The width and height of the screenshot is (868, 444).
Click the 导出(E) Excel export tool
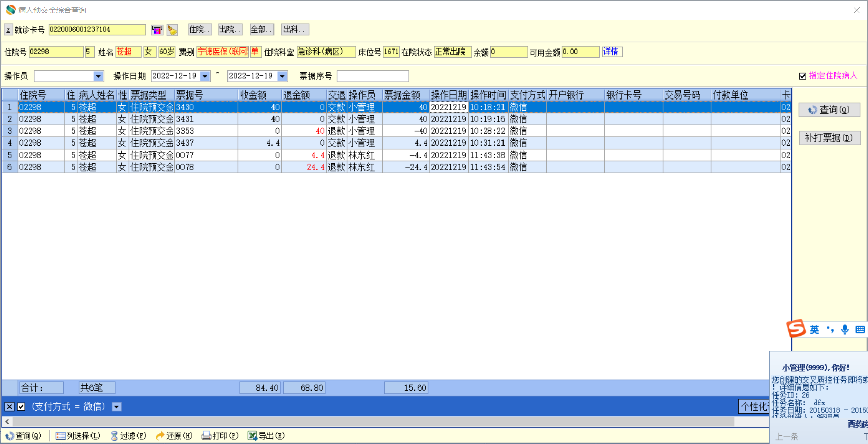pos(266,436)
